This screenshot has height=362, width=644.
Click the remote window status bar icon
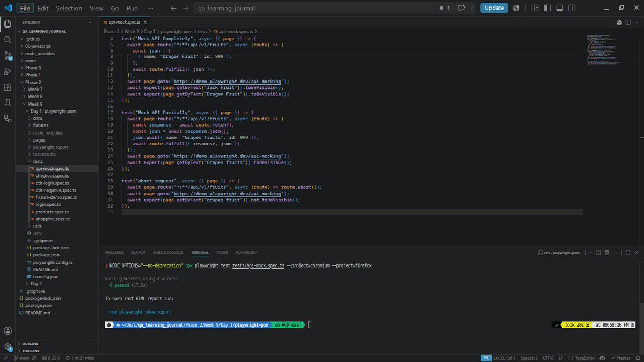(7, 358)
